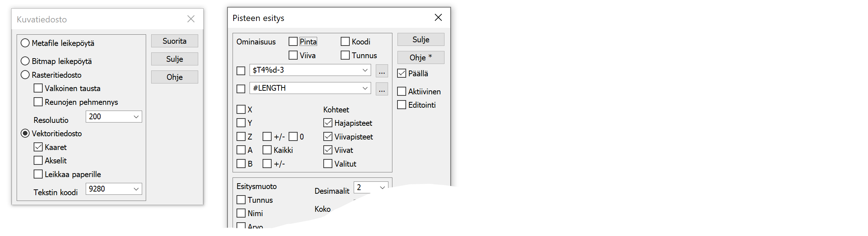Select the Metafile leikepöytä radio button
The height and width of the screenshot is (236, 868).
25,43
